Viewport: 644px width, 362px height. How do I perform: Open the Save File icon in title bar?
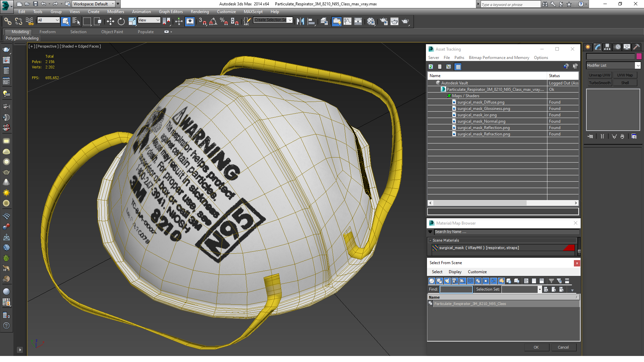coord(35,4)
